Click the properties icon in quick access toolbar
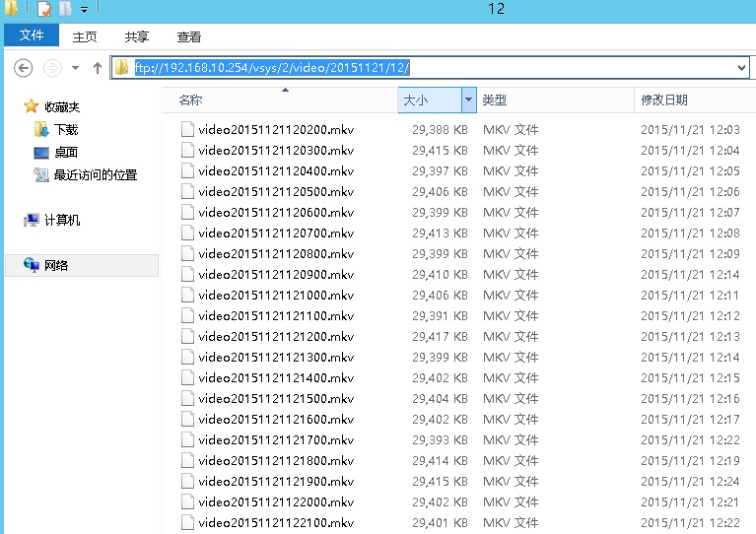Viewport: 756px width, 534px height. point(44,9)
